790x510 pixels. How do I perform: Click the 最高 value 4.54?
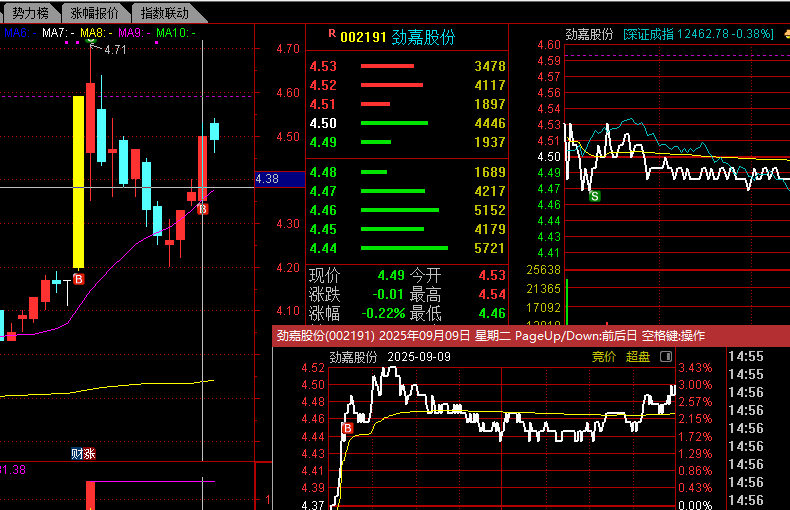pyautogui.click(x=492, y=294)
